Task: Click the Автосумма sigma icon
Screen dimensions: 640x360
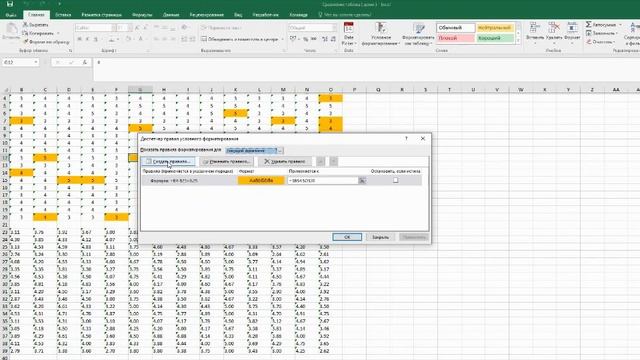Action: click(x=589, y=24)
